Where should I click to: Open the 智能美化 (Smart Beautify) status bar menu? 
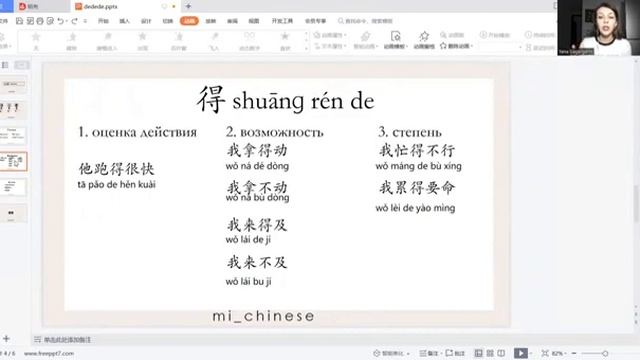tap(391, 353)
